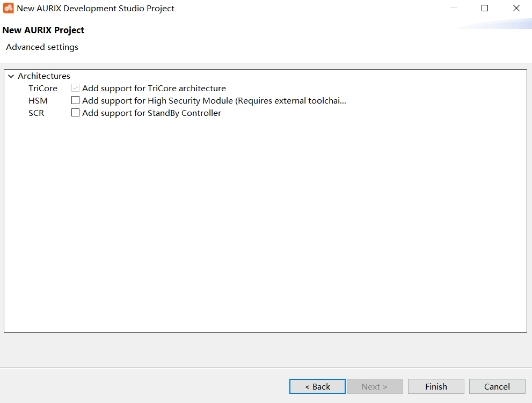The height and width of the screenshot is (403, 532).
Task: Select the Architectures heading text
Action: pos(44,76)
